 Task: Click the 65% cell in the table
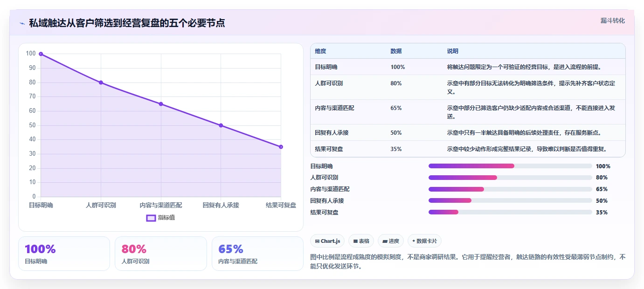pyautogui.click(x=396, y=108)
